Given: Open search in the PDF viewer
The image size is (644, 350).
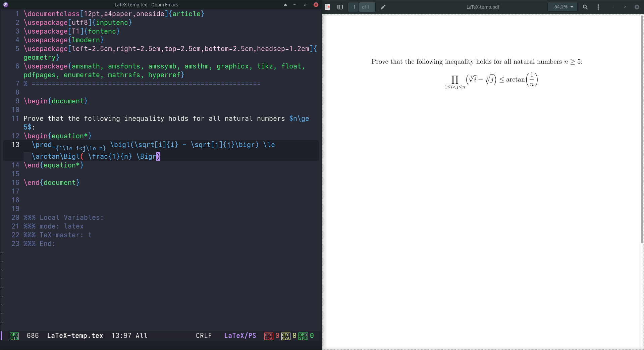Looking at the screenshot, I should pyautogui.click(x=585, y=7).
